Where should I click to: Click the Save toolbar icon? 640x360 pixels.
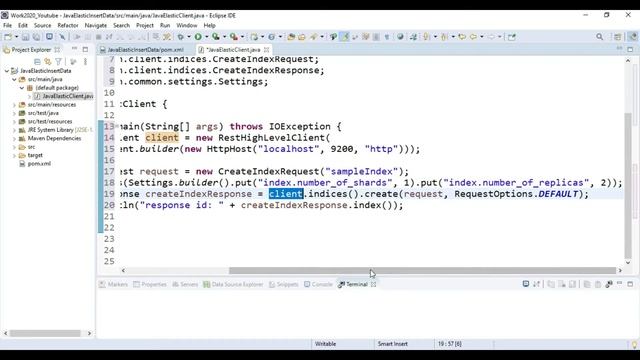click(25, 37)
